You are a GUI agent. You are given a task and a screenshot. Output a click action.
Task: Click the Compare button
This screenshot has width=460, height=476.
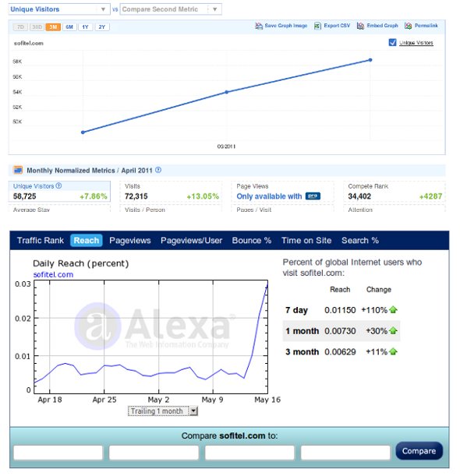click(419, 451)
